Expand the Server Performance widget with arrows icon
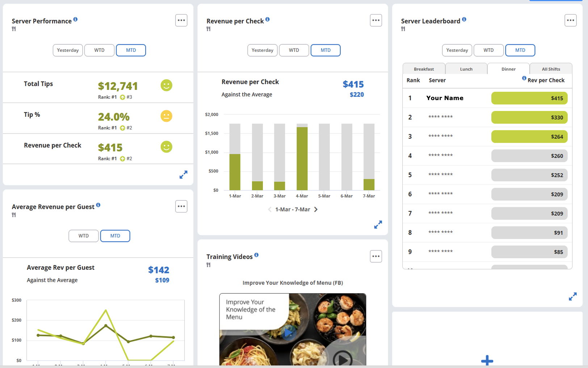The image size is (588, 368). (x=184, y=175)
